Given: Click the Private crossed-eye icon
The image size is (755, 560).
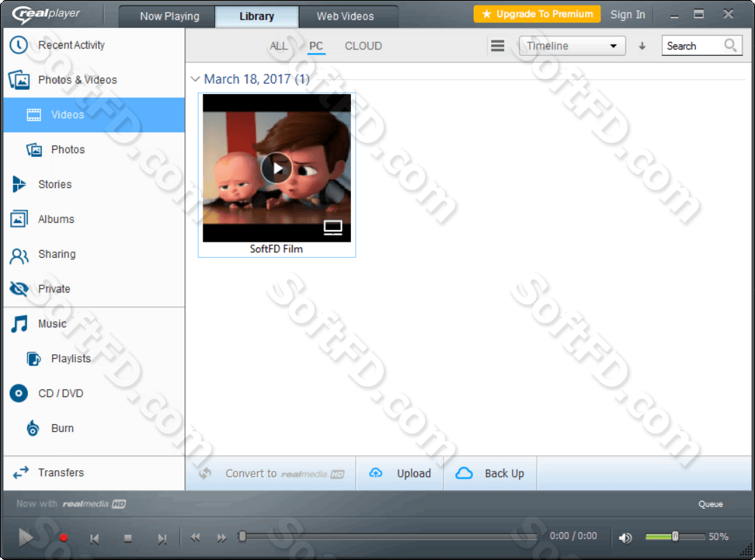Looking at the screenshot, I should (19, 289).
